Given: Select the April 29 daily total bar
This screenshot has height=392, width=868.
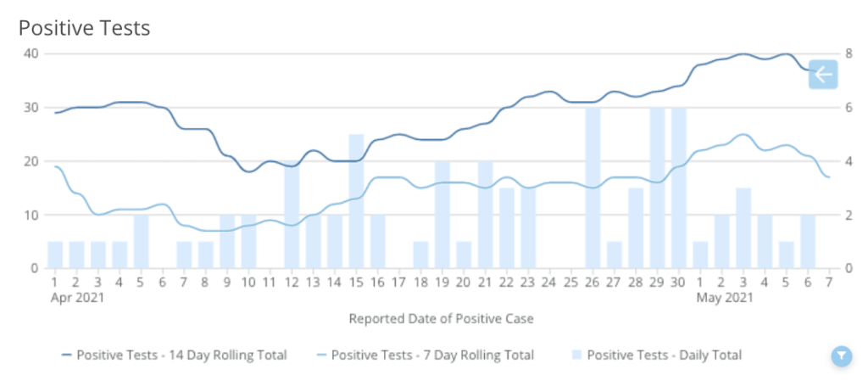Looking at the screenshot, I should 658,188.
